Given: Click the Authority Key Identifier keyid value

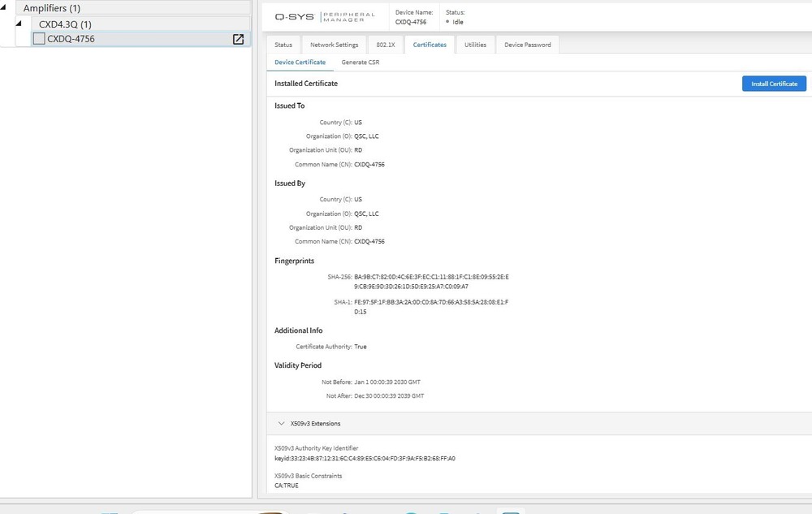Looking at the screenshot, I should tap(365, 458).
